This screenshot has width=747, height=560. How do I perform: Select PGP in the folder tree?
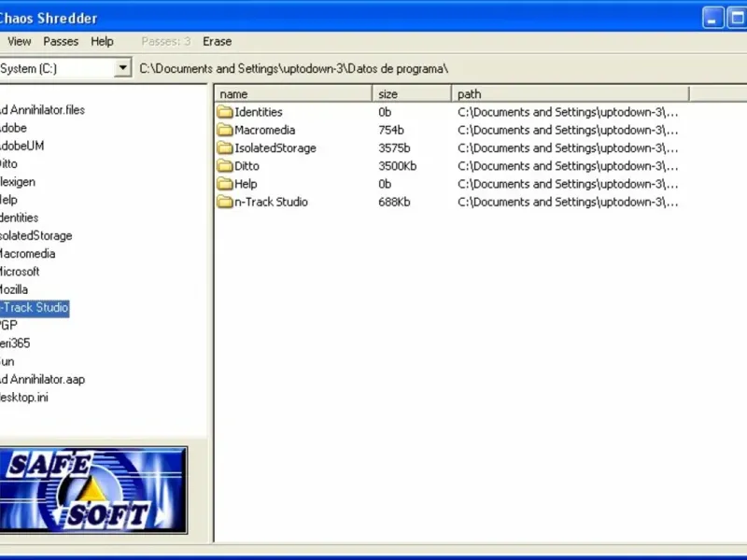coord(8,325)
